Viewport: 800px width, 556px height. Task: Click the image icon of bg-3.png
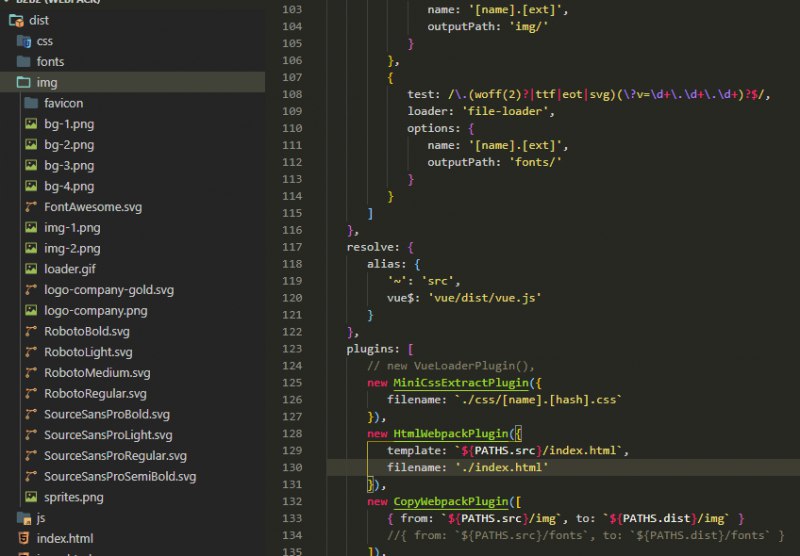[x=31, y=165]
